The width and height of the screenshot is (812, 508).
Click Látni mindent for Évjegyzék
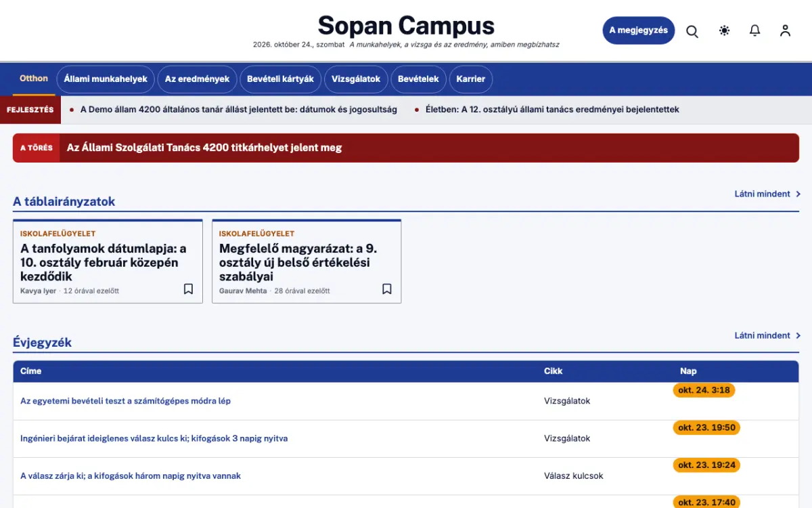[x=767, y=335]
